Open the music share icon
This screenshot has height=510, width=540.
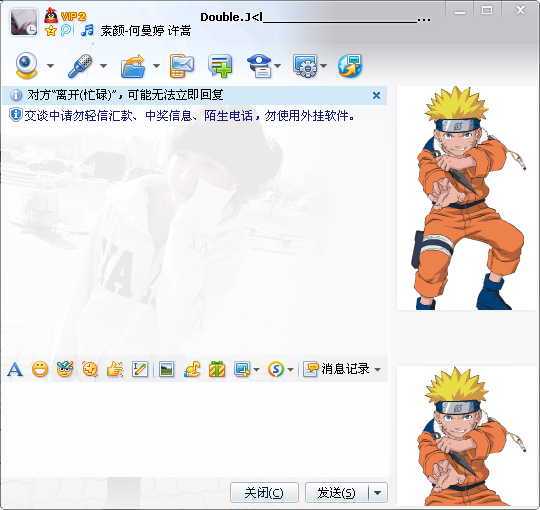pyautogui.click(x=192, y=370)
